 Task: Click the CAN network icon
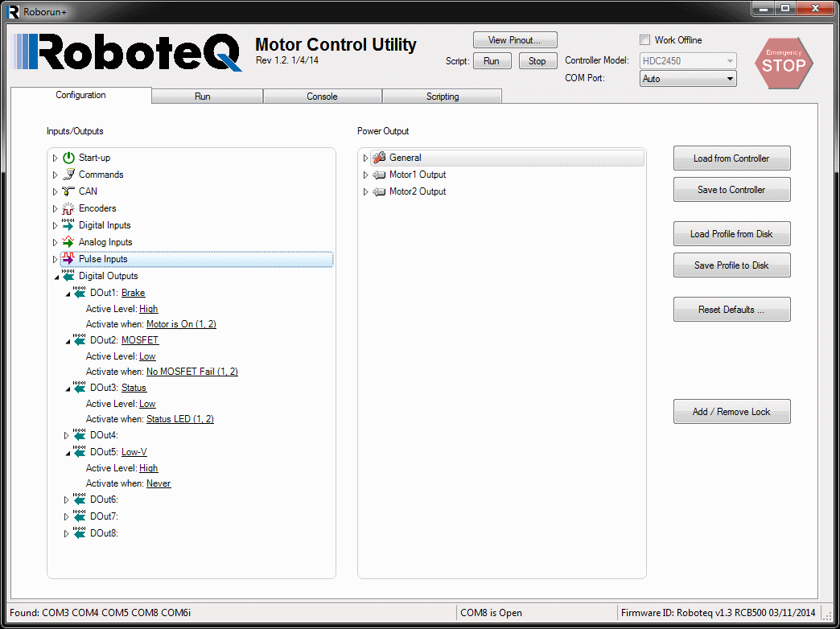(68, 191)
